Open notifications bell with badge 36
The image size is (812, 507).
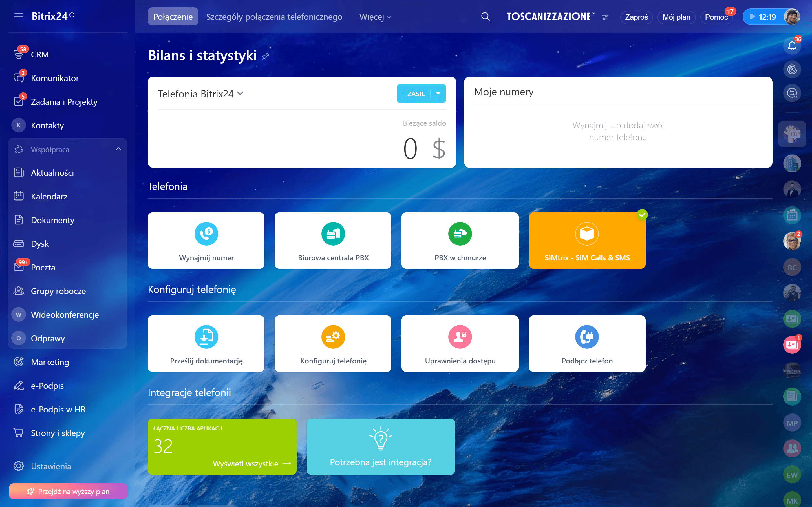click(x=792, y=46)
